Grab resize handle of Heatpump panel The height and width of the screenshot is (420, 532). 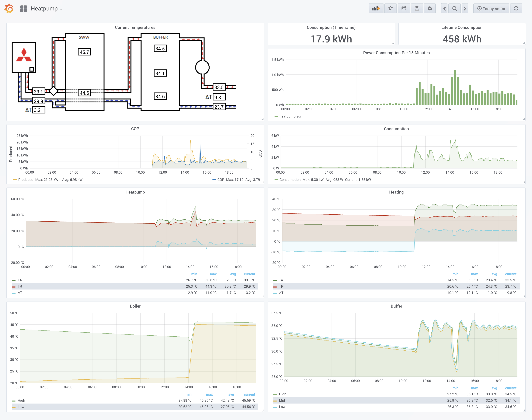[262, 296]
